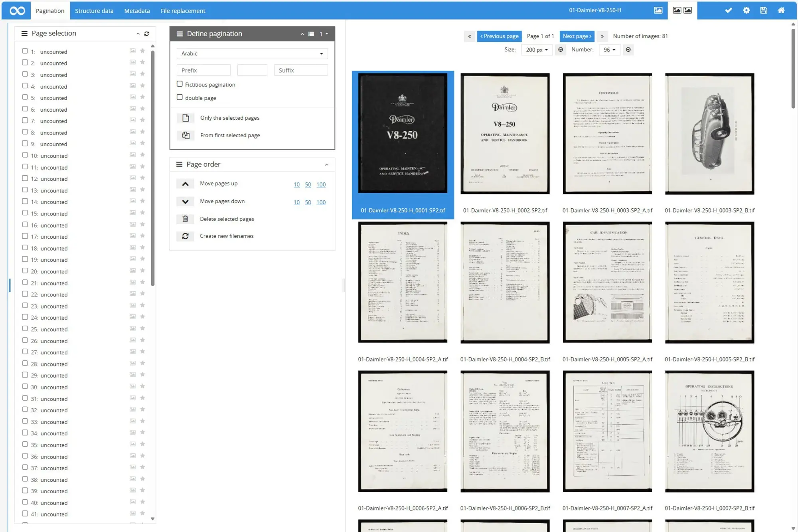Image resolution: width=798 pixels, height=532 pixels.
Task: Click the save disk icon in header
Action: [763, 10]
